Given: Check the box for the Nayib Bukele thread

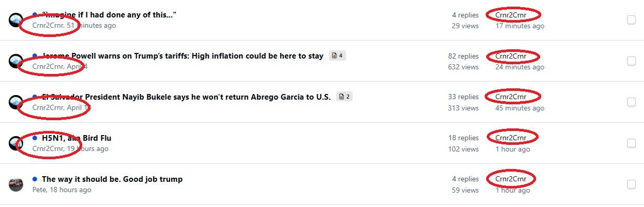Looking at the screenshot, I should point(632,102).
